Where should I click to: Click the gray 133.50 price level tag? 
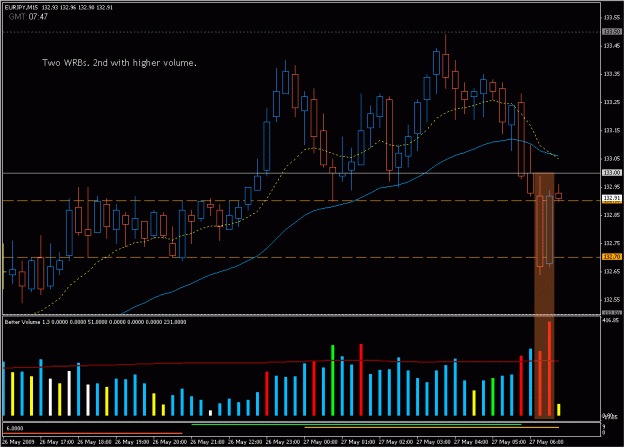(x=611, y=31)
